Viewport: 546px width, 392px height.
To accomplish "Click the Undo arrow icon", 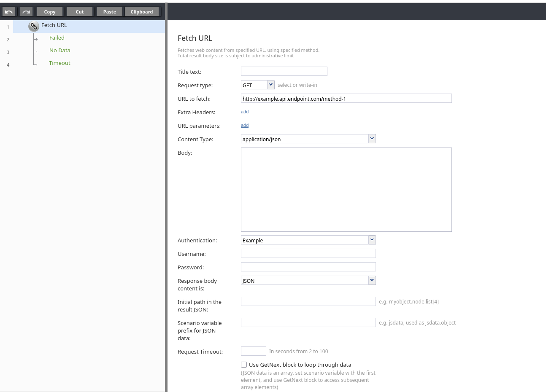I will click(x=9, y=12).
